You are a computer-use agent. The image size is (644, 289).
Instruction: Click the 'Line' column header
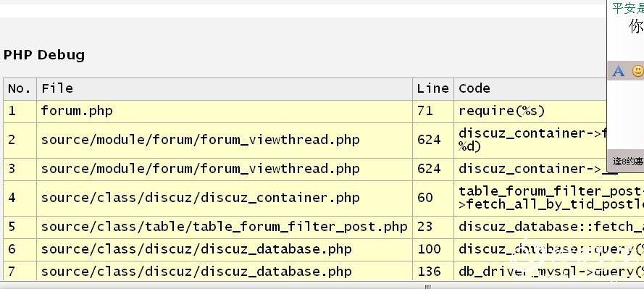[433, 88]
